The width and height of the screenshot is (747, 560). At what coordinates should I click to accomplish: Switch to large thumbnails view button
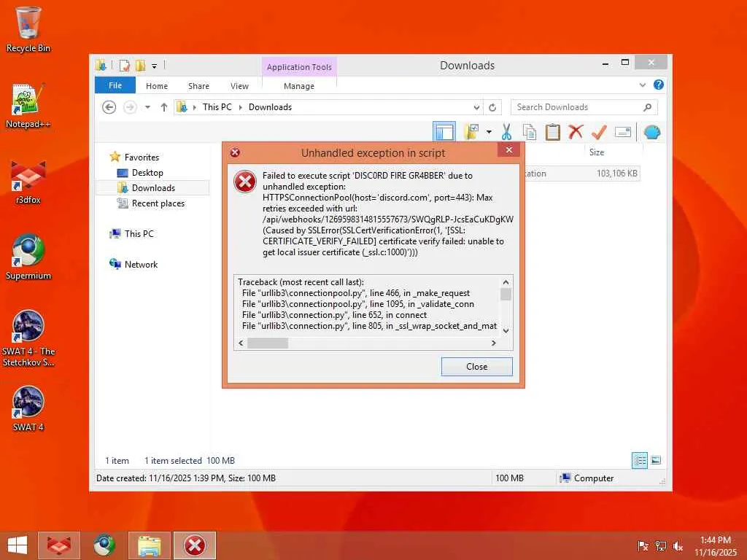[x=656, y=460]
